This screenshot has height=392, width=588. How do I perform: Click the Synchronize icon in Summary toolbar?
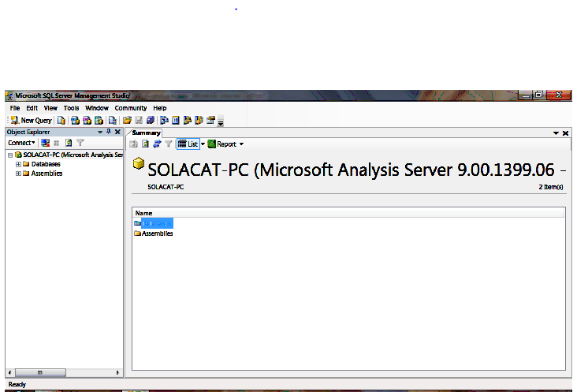[157, 144]
